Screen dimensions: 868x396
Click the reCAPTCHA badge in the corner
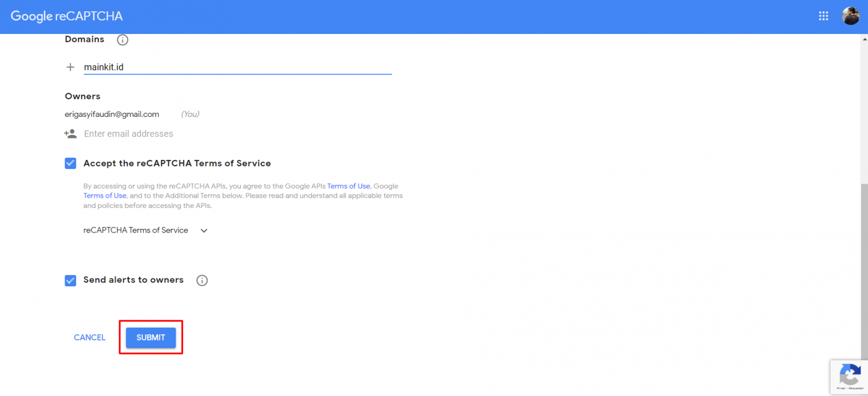[x=849, y=377]
